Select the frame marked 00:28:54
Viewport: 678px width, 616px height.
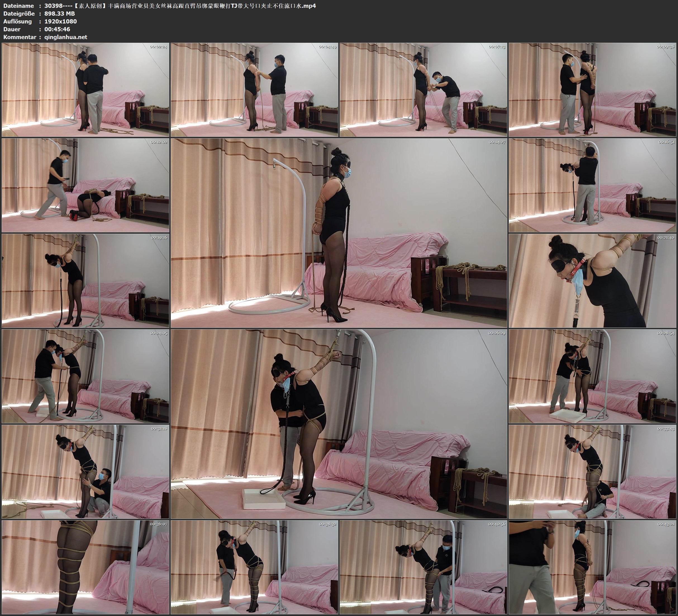[592, 376]
